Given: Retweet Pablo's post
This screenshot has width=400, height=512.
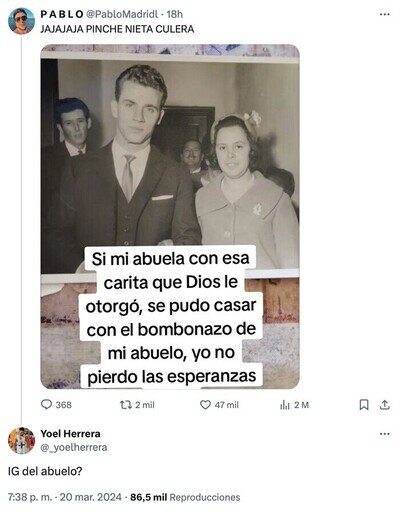Looking at the screenshot, I should coord(125,405).
